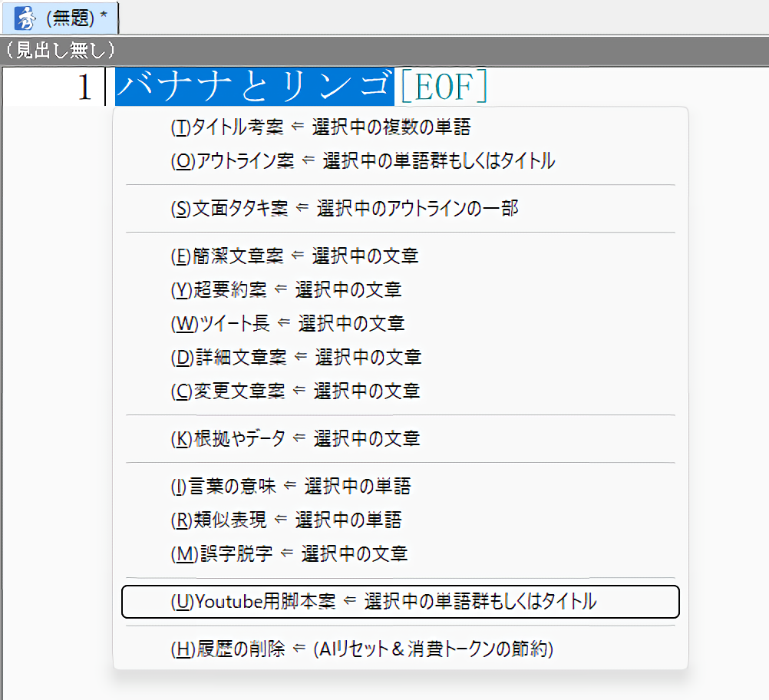Click the [EOF] marker in the editor
This screenshot has width=769, height=700.
(x=443, y=87)
